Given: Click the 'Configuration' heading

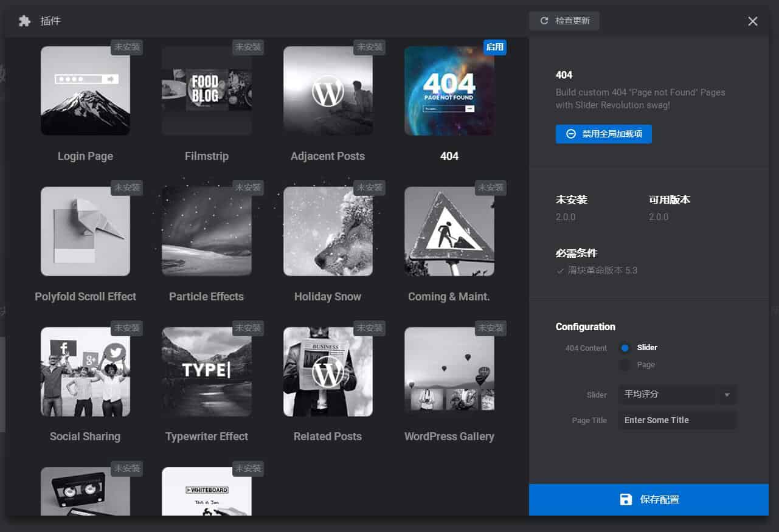Looking at the screenshot, I should point(586,326).
